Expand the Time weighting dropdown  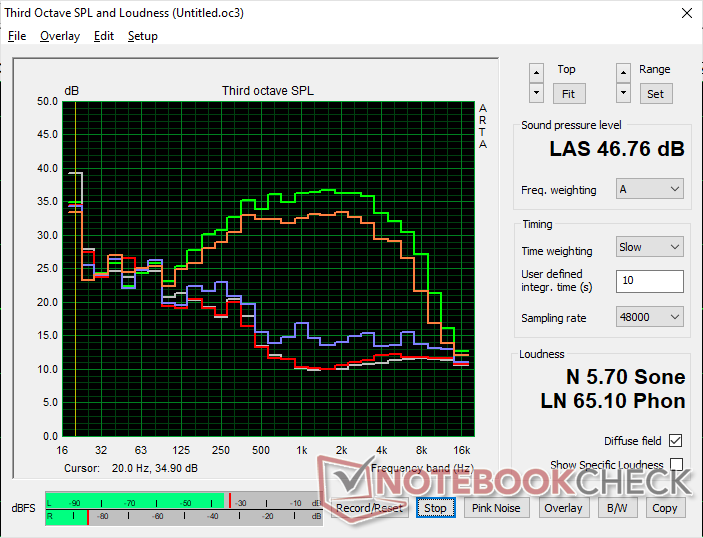650,247
